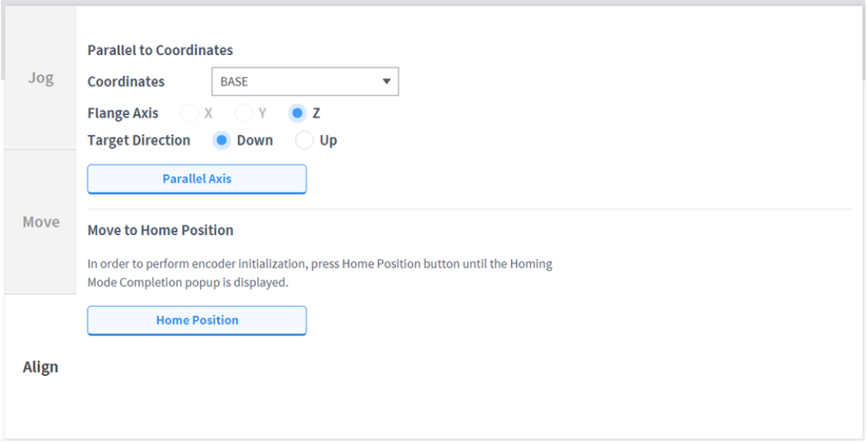The width and height of the screenshot is (868, 443).
Task: Switch to the Jog tab
Action: [x=40, y=79]
